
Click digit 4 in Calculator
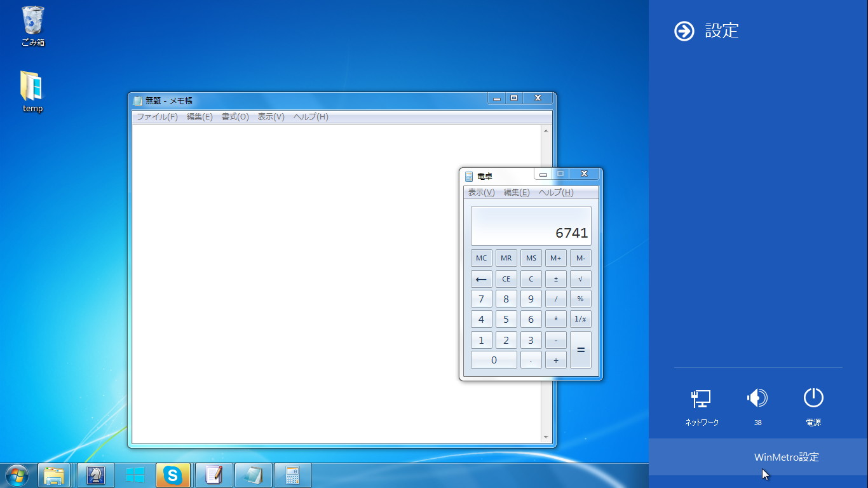[481, 319]
